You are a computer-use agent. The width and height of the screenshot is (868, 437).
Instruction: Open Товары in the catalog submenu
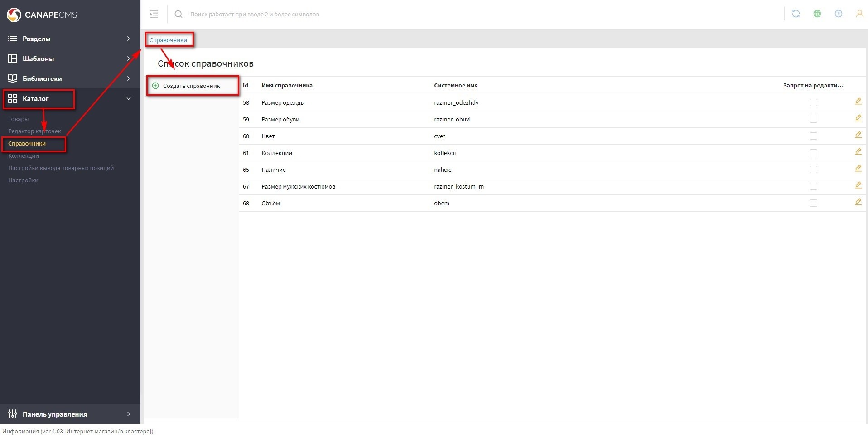19,119
